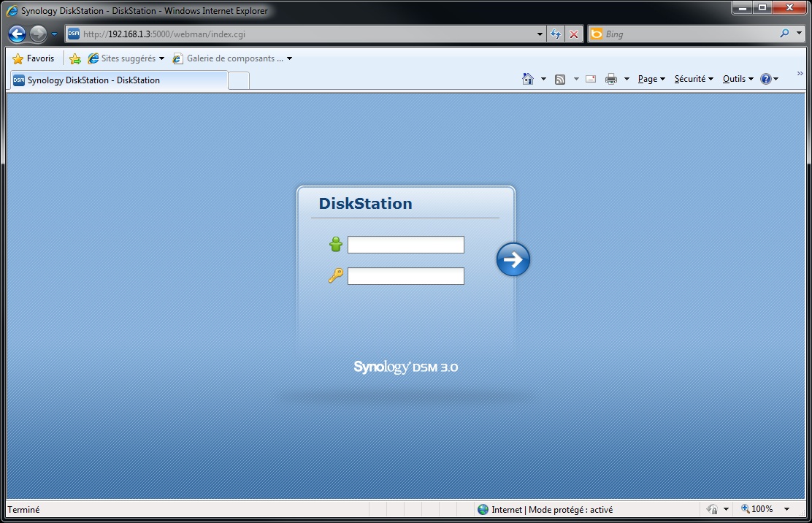This screenshot has width=812, height=523.
Task: Click the DiskStation login heading
Action: 366,204
